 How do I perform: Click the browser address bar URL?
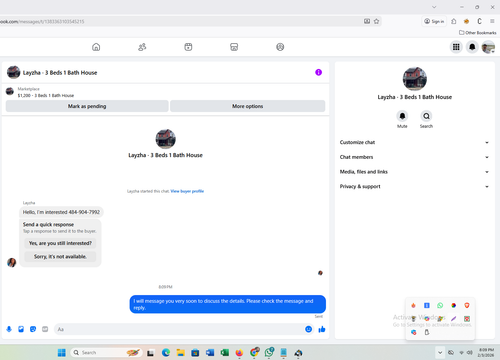point(43,22)
